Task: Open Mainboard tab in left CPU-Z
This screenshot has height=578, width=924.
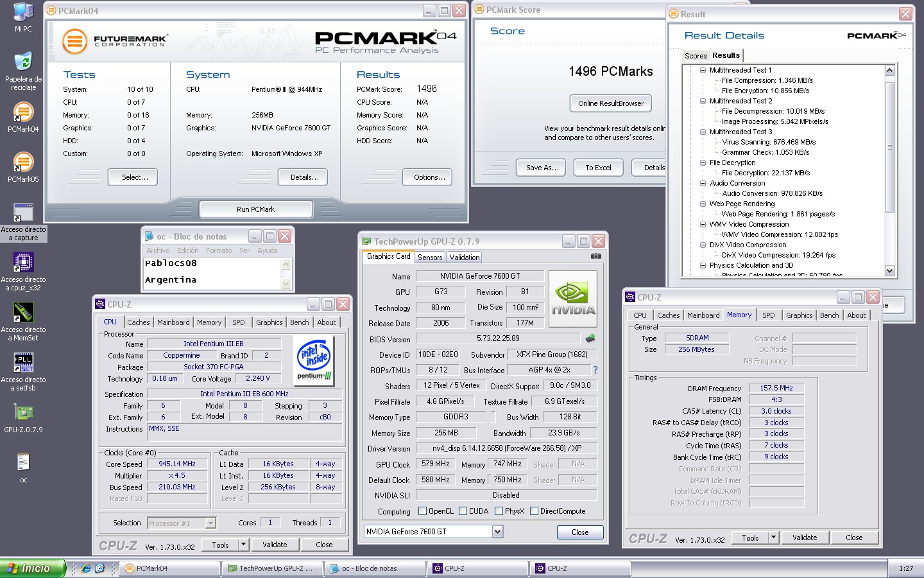Action: pos(173,322)
